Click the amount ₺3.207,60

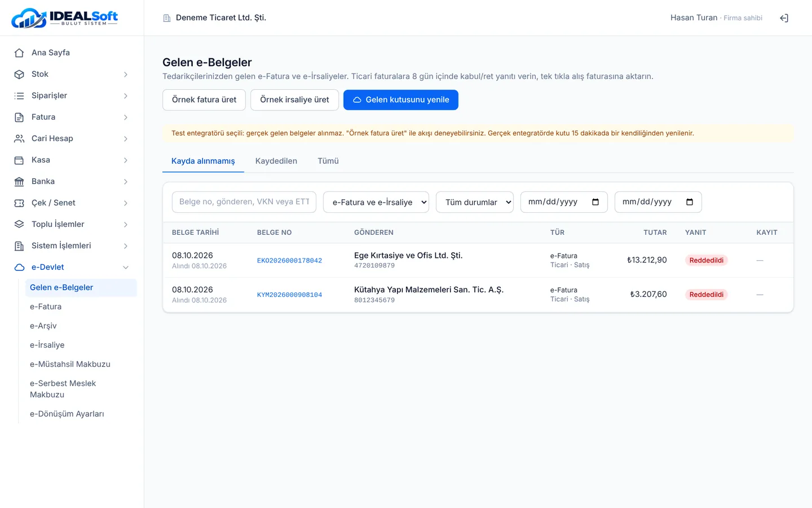coord(648,294)
